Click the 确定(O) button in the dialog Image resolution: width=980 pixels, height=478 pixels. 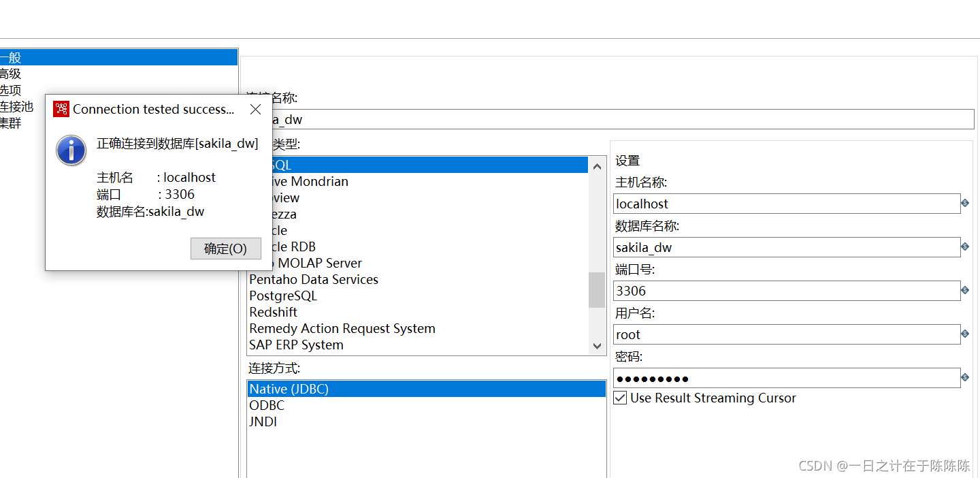[x=226, y=249]
